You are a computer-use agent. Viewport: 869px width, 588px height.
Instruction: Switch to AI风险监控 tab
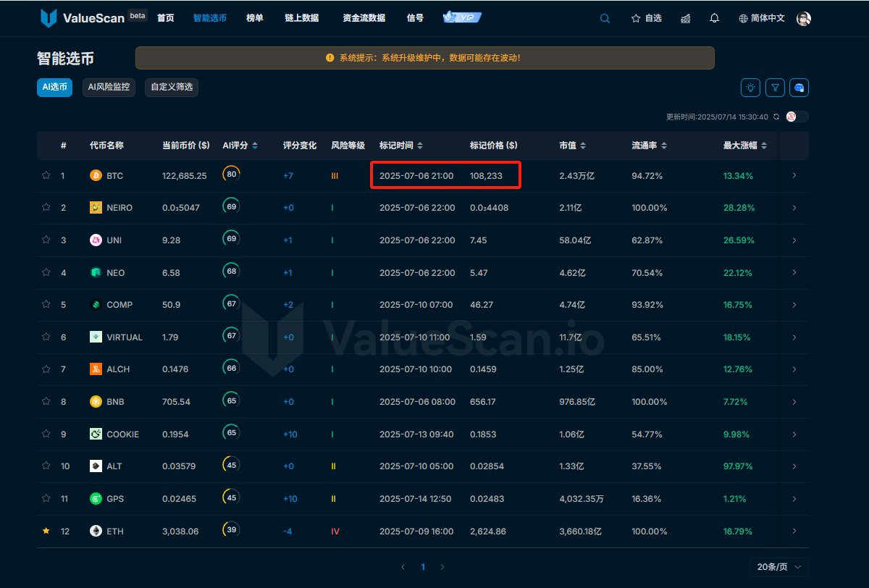pos(109,88)
